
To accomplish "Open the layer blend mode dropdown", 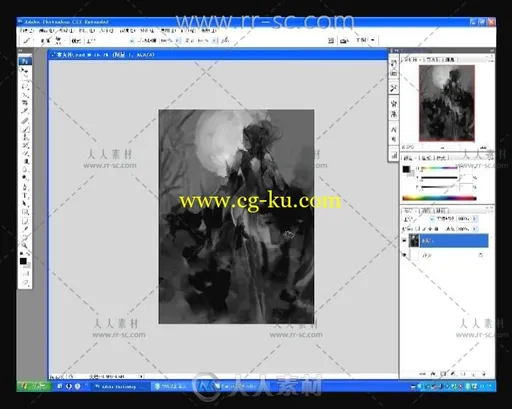I will tap(418, 219).
